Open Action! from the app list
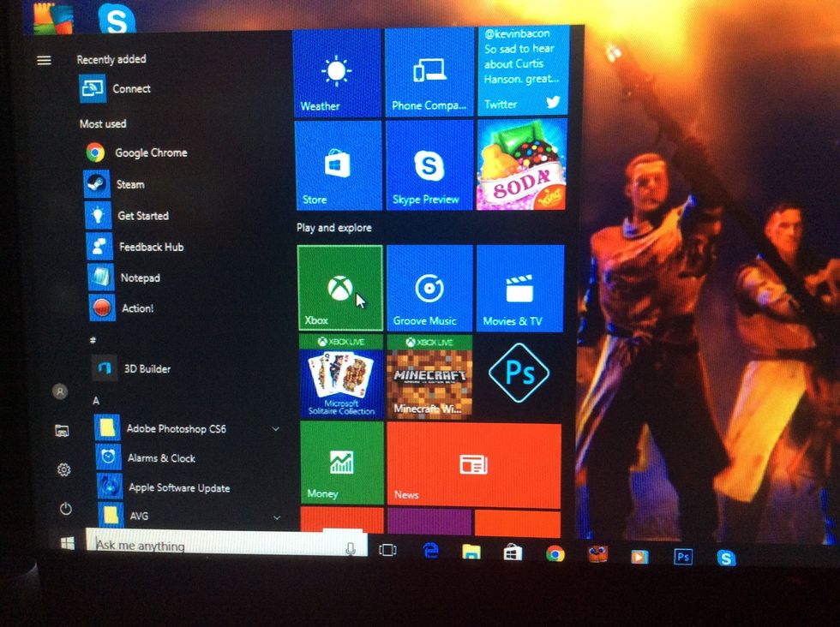 122,308
